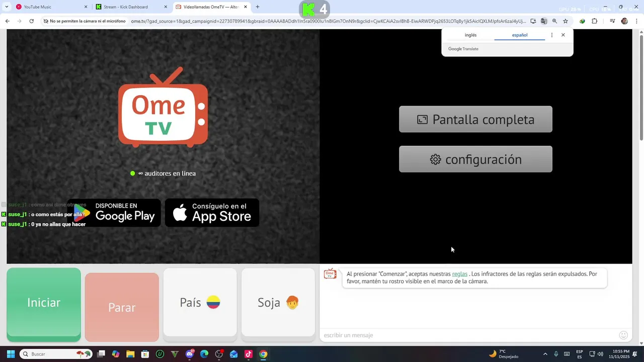Click the install app icon in address bar
The height and width of the screenshot is (362, 644).
(533, 21)
